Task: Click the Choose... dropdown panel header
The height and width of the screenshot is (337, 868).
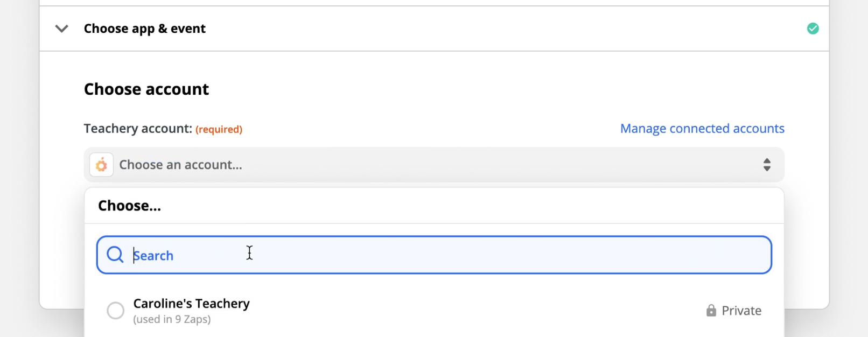Action: click(x=129, y=206)
